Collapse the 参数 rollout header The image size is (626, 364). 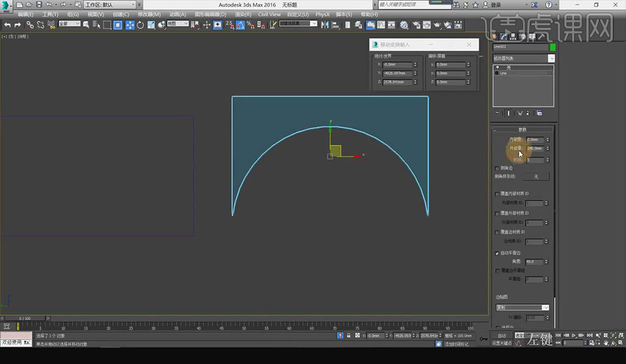tap(522, 130)
